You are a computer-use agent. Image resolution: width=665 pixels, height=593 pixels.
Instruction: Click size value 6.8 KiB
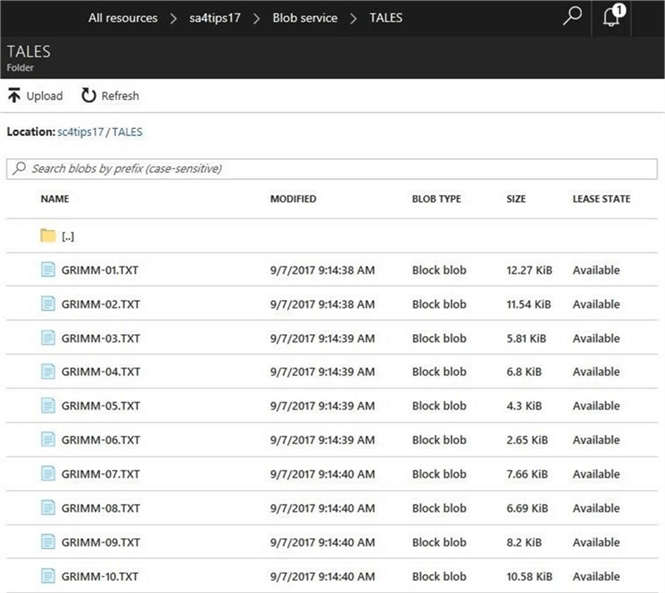point(524,372)
